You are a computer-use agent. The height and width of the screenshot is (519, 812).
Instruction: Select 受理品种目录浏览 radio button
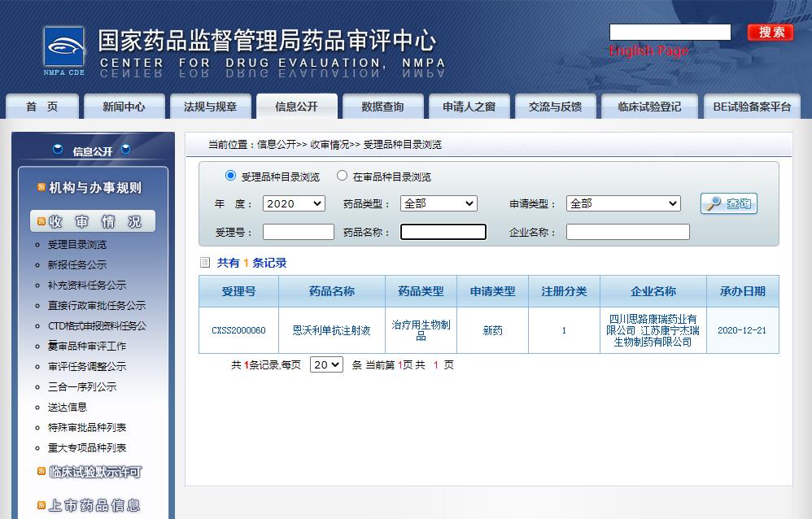(x=230, y=176)
